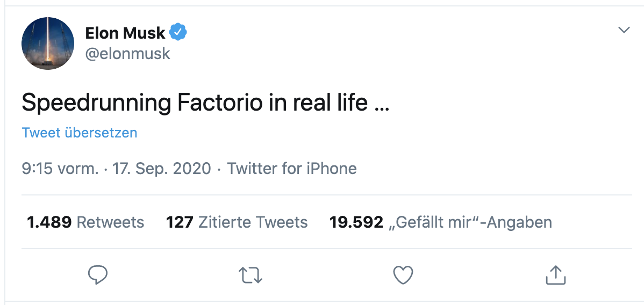This screenshot has width=644, height=305.
Task: Expand the tweet options chevron menu
Action: (624, 30)
